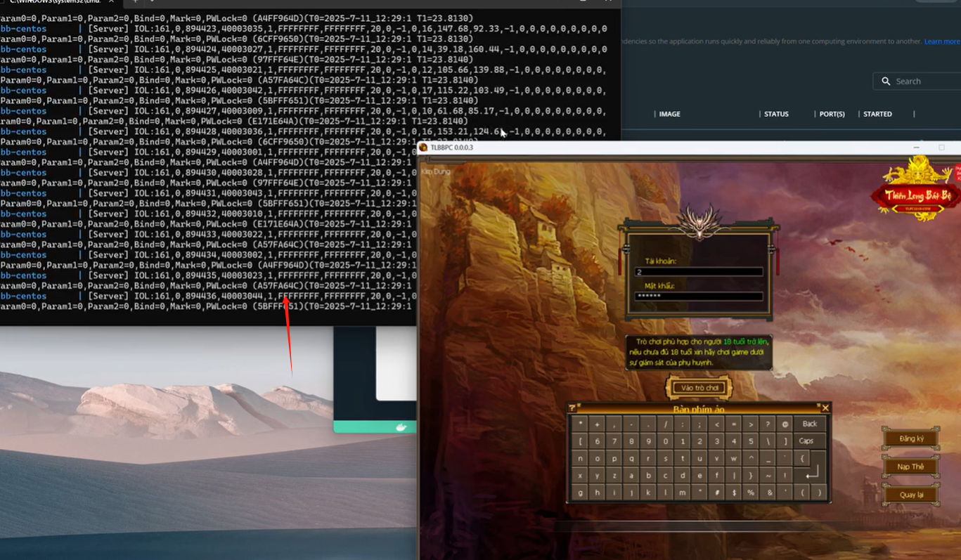Tap the k key on virtual keyboard
961x560 pixels.
[x=648, y=493]
